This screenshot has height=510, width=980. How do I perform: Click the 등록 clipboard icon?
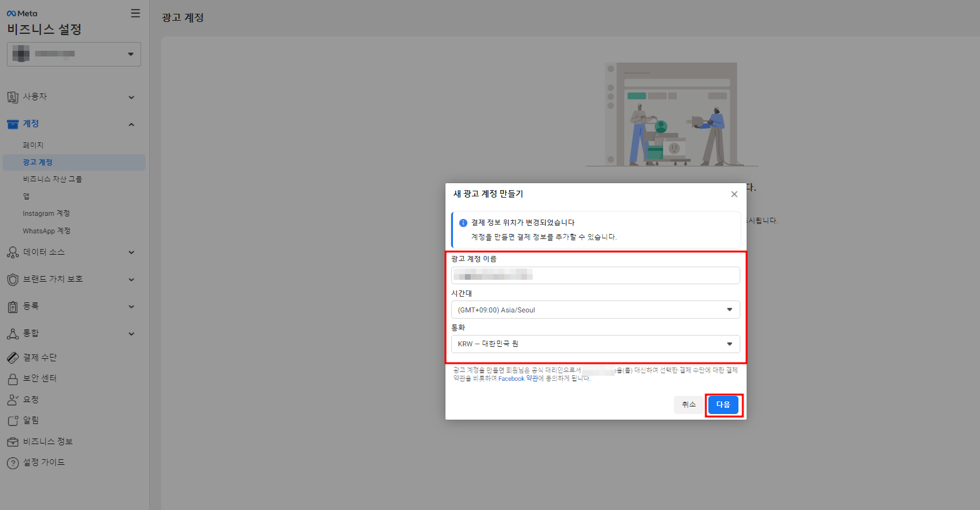(13, 306)
